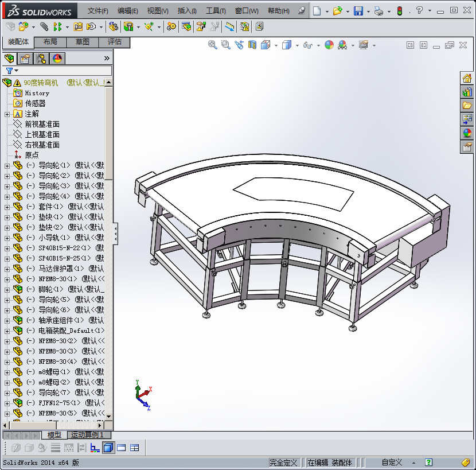Click the View Orientation icon
The height and width of the screenshot is (470, 476).
pyautogui.click(x=266, y=45)
